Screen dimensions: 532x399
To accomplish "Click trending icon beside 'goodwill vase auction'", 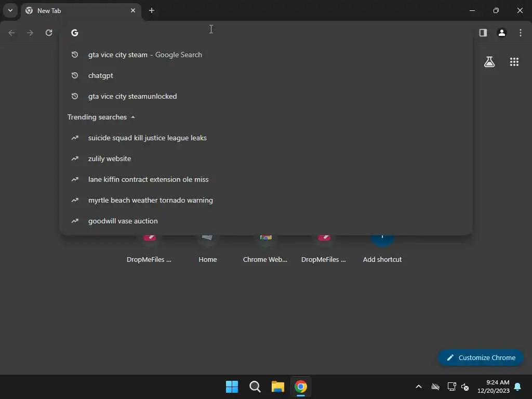I will 75,221.
